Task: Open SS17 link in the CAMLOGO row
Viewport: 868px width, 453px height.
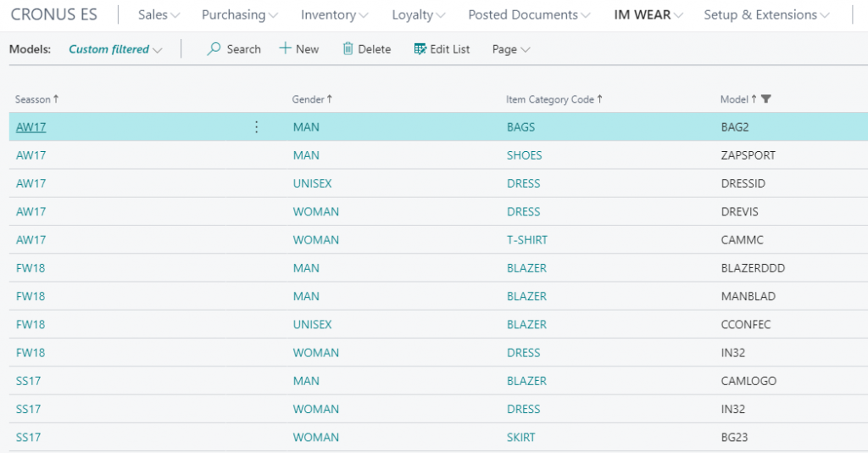Action: point(28,381)
